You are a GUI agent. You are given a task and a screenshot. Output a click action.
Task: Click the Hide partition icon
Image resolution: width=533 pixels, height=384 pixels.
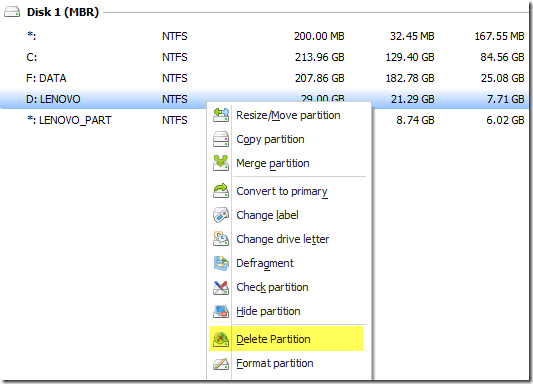(x=221, y=311)
